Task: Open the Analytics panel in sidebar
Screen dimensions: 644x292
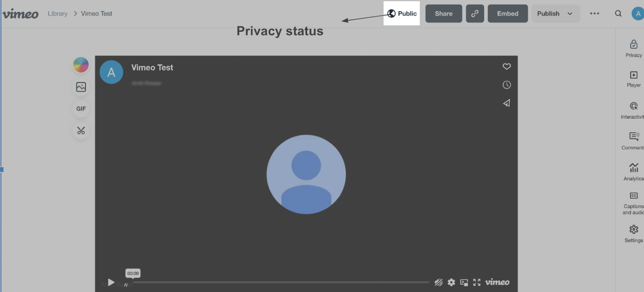Action: coord(634,171)
